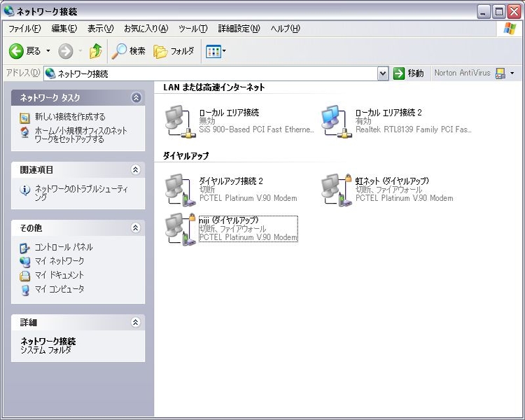Click the title bar network globe icon

click(9, 11)
